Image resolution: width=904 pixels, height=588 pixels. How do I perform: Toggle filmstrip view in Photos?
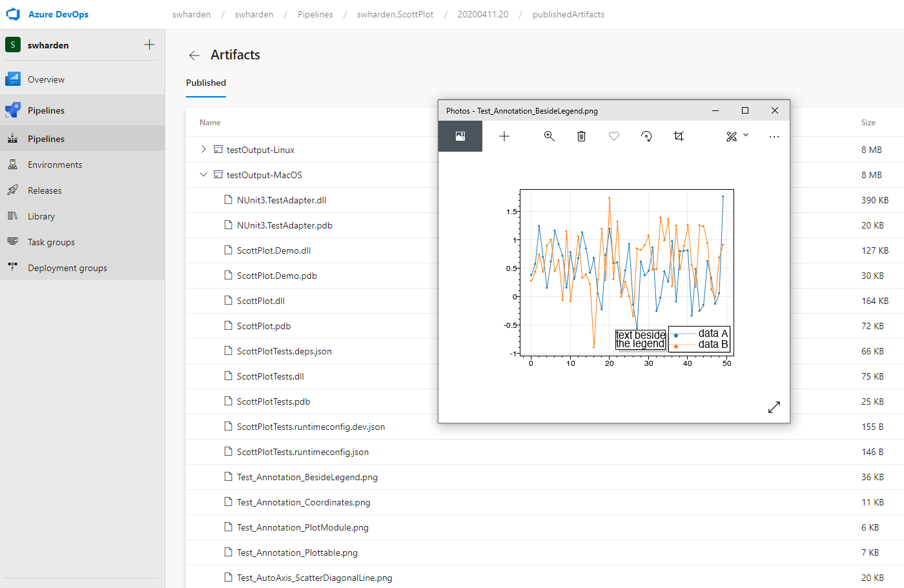pos(460,136)
